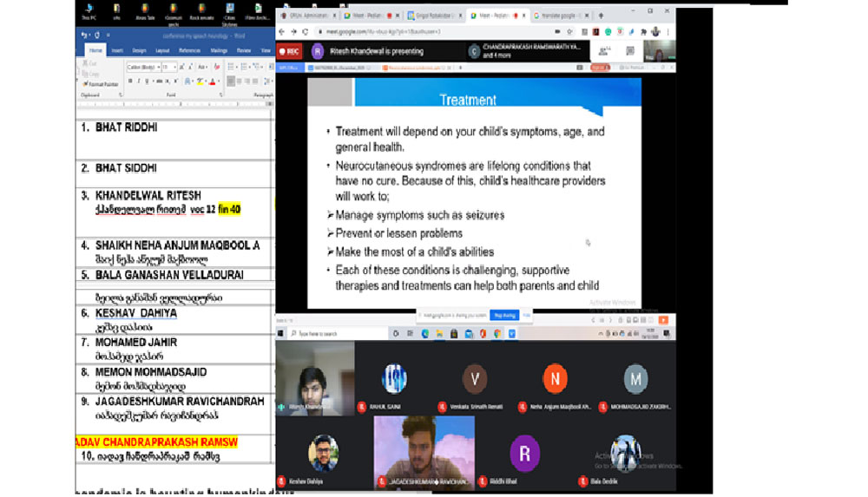The image size is (868, 497).
Task: Click the blue Stop sharing button
Action: [x=503, y=315]
